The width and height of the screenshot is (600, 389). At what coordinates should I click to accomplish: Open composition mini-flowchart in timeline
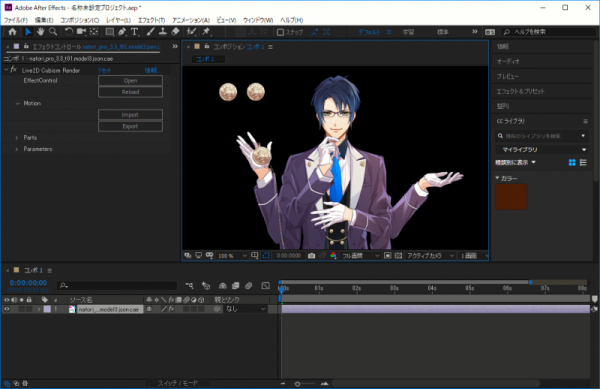[189, 286]
